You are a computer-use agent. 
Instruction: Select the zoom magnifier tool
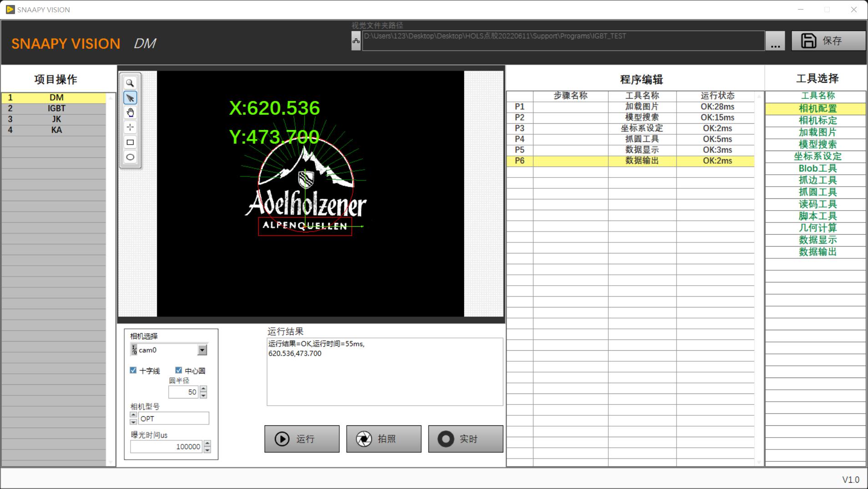point(130,83)
